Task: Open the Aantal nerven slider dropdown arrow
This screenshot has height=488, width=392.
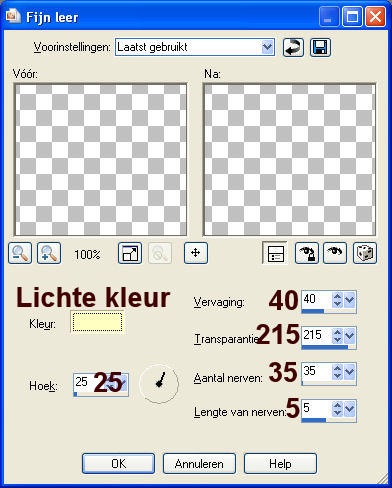Action: pos(349,372)
